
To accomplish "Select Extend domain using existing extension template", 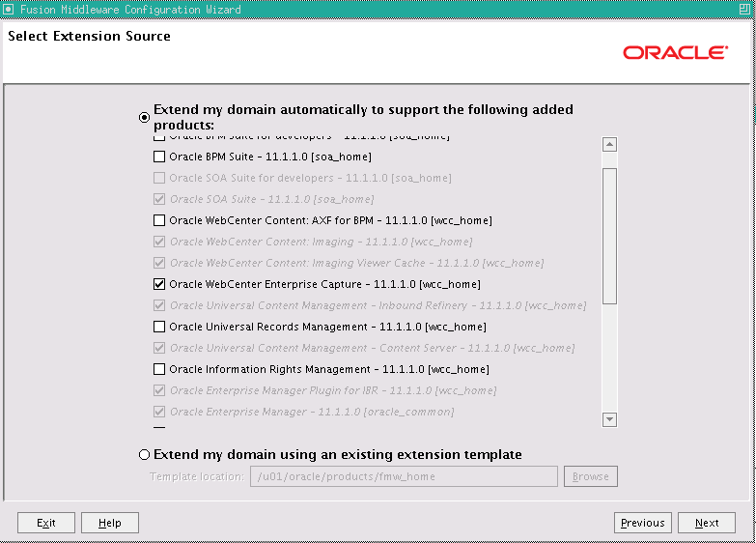I will (x=144, y=455).
